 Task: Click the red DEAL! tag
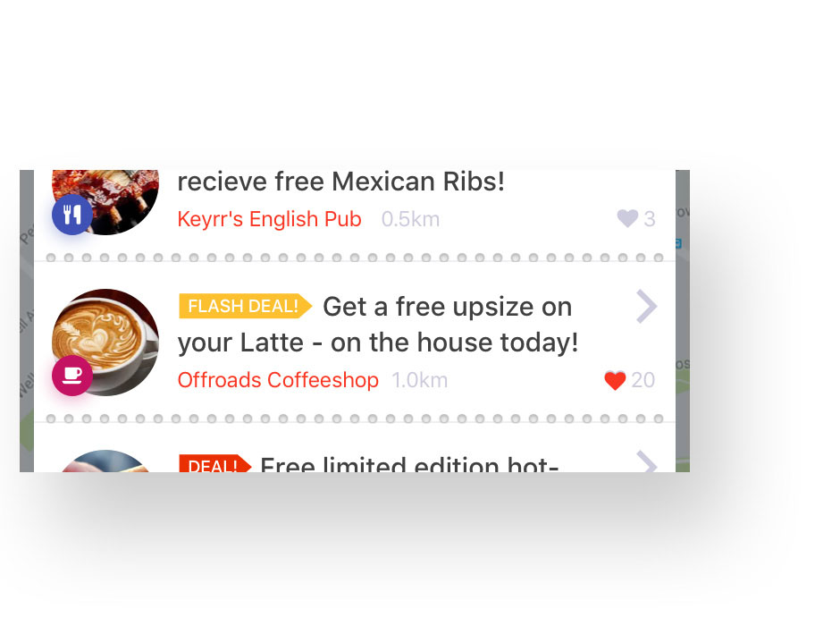[x=214, y=463]
